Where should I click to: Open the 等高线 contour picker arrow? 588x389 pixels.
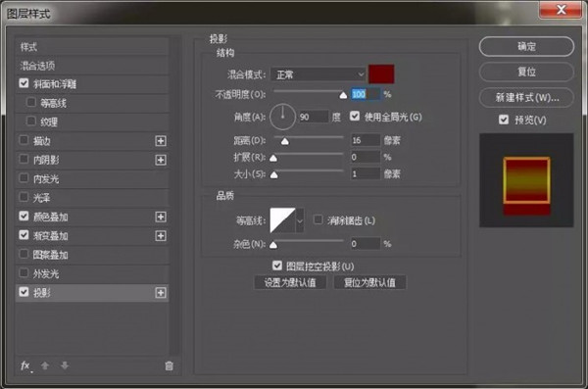[x=300, y=220]
